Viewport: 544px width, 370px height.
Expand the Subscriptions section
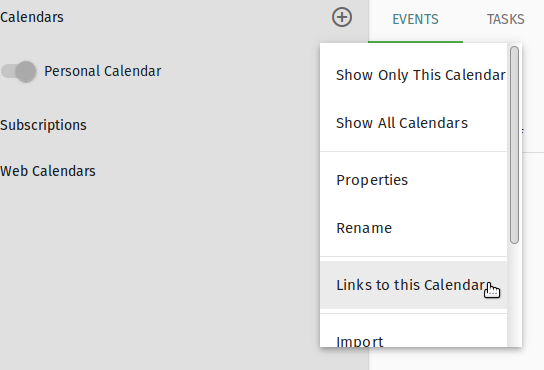pos(43,125)
